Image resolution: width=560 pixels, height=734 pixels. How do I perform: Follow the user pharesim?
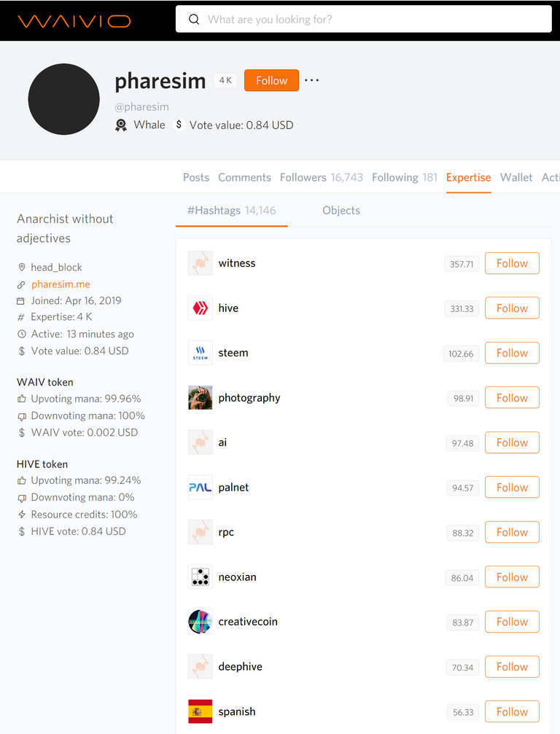(271, 80)
